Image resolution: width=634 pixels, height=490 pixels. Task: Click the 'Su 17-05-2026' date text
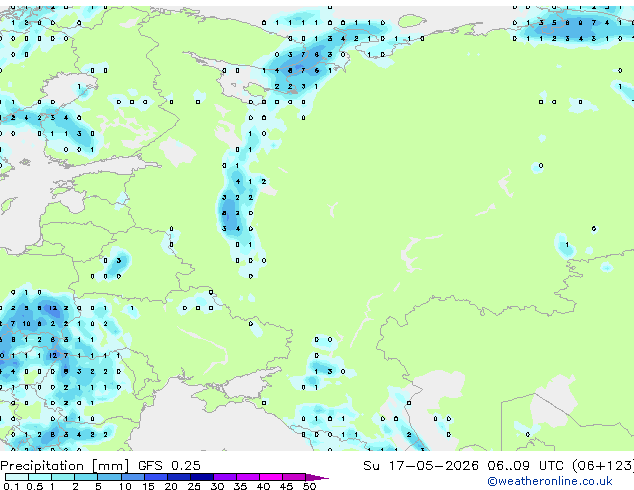point(421,466)
